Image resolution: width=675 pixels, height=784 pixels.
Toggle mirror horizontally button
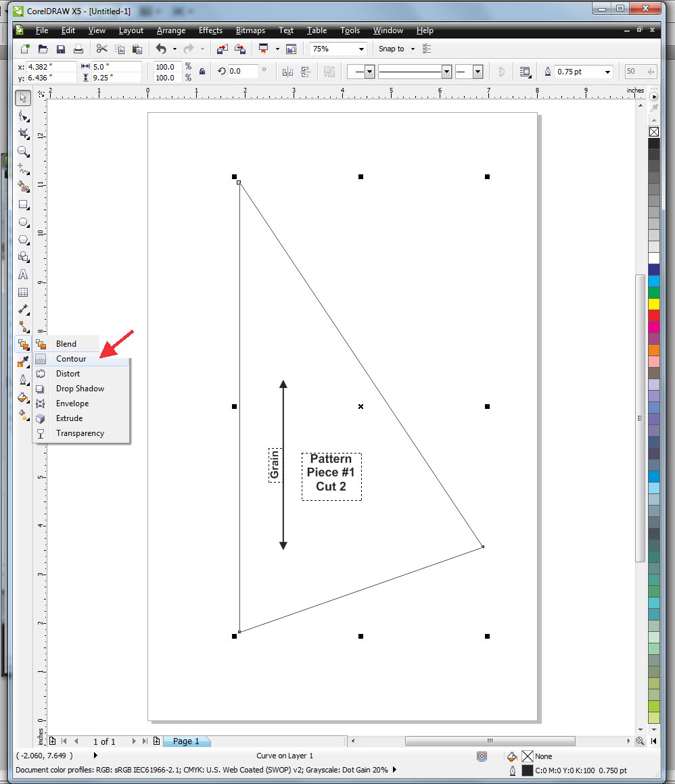pos(287,72)
